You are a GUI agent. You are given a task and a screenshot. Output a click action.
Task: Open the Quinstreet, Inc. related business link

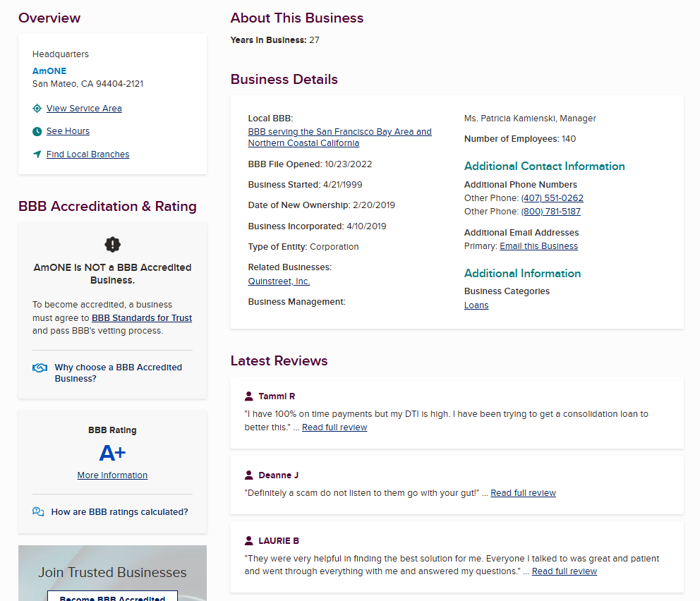pos(279,281)
